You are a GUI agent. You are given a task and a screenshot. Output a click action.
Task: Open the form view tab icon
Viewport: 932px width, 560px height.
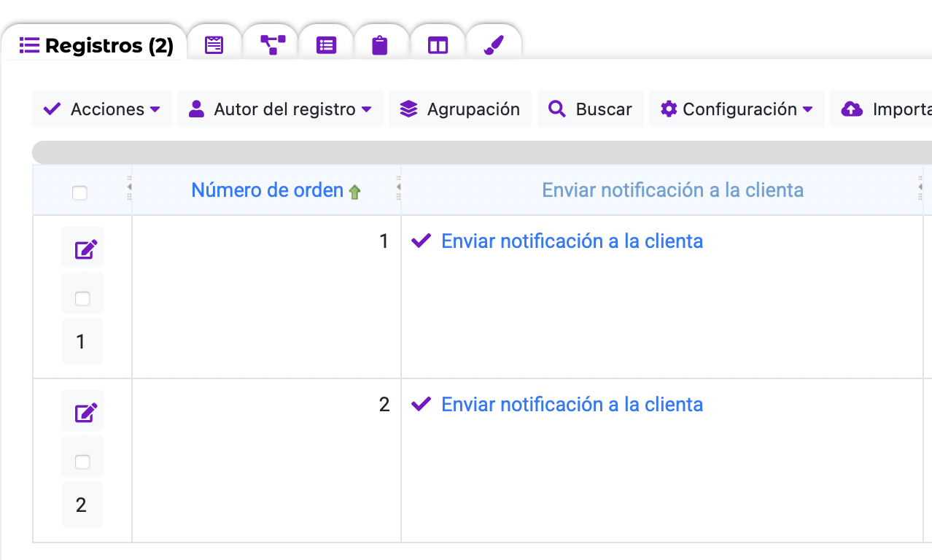[214, 46]
